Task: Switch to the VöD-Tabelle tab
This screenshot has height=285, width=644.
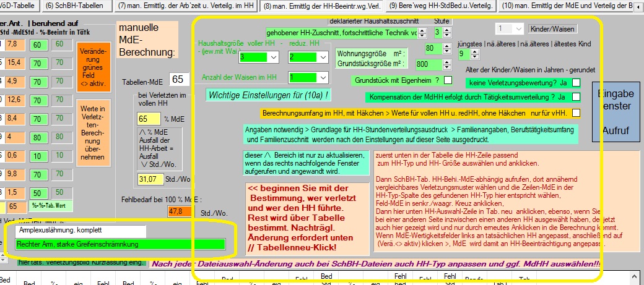Action: [x=20, y=6]
